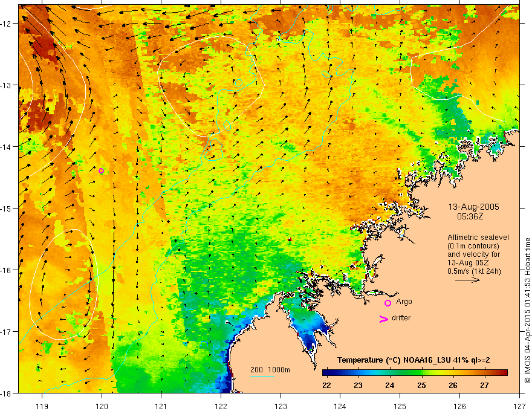The width and height of the screenshot is (532, 411).
Task: Click the longitude axis label '123'
Action: pyautogui.click(x=281, y=406)
